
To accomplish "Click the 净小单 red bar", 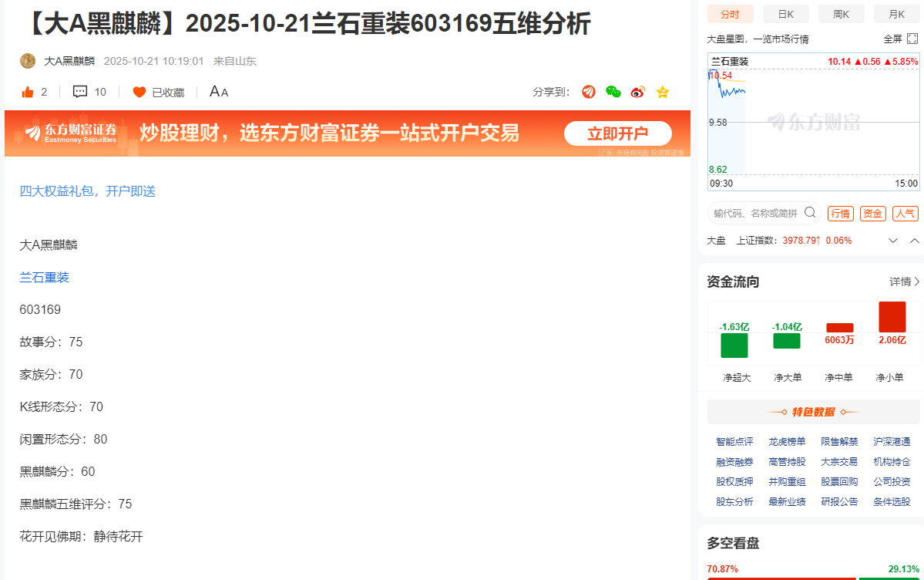I will pos(892,317).
